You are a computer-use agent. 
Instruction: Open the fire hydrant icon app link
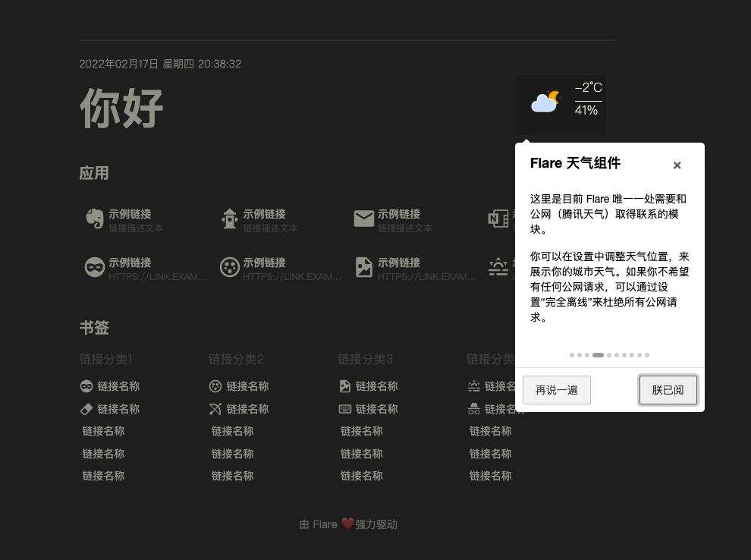coord(229,219)
